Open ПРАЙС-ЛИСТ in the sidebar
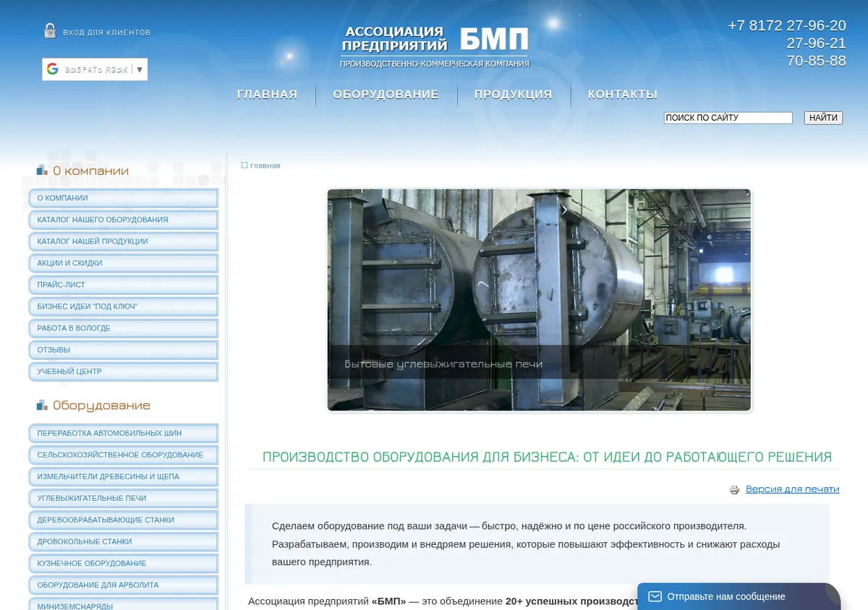 coord(123,285)
